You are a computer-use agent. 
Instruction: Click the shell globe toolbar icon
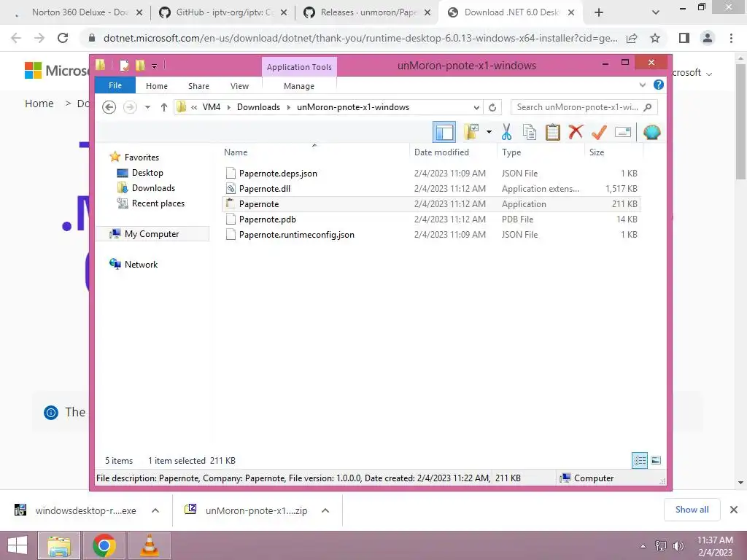651,133
